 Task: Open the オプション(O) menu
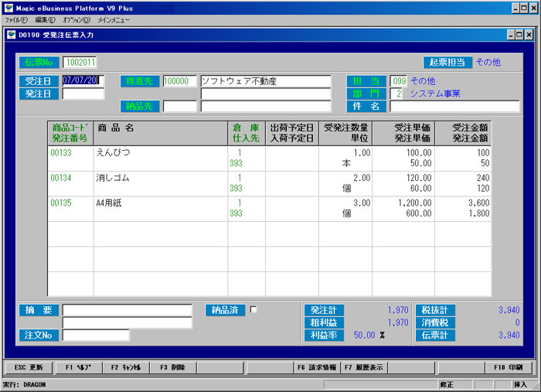77,20
